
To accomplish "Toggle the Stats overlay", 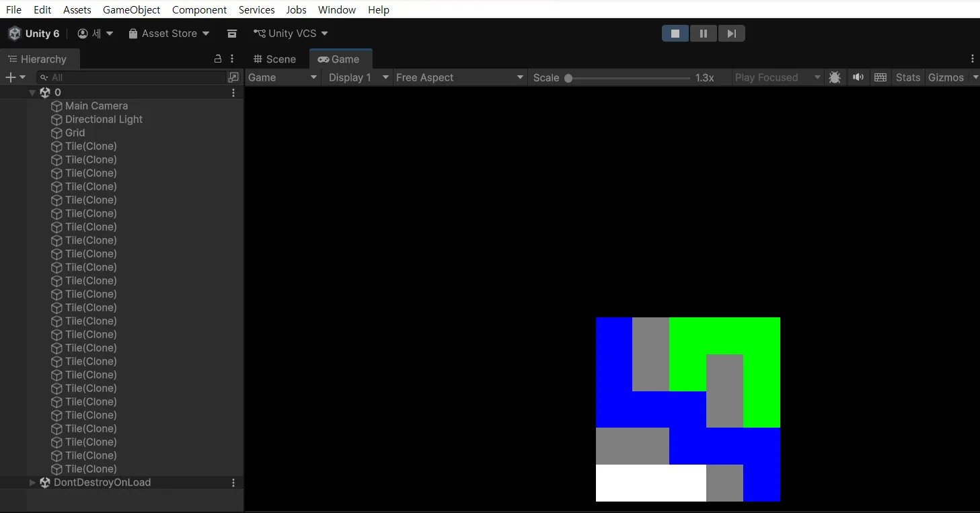I will (x=908, y=77).
